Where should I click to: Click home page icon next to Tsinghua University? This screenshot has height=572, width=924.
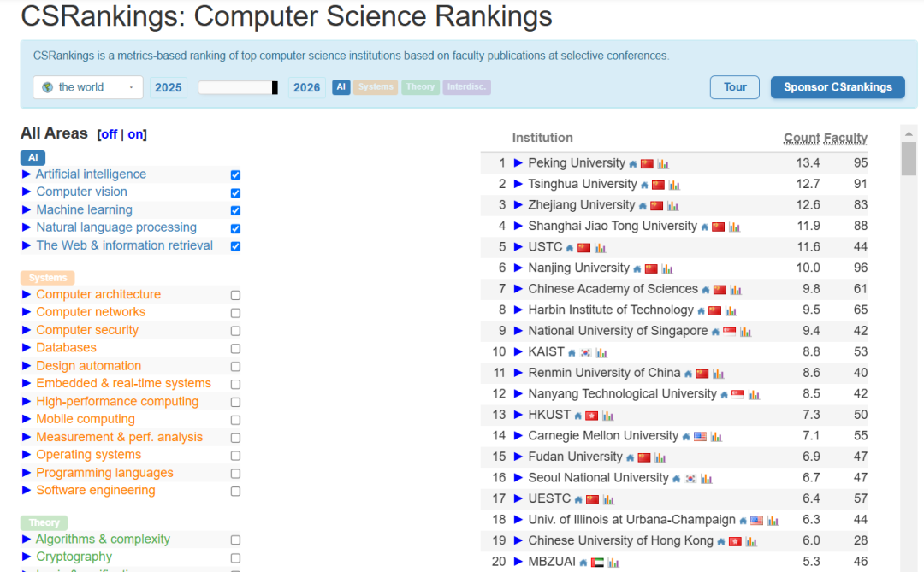644,185
